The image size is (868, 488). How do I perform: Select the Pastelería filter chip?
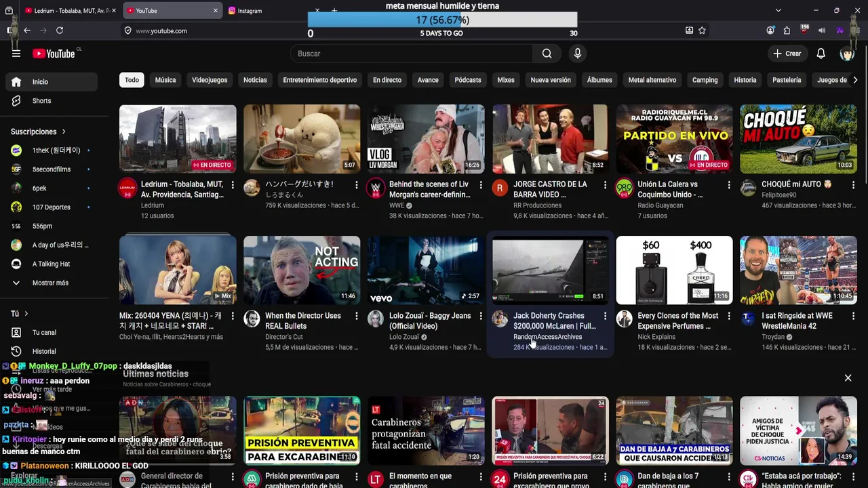(x=787, y=80)
